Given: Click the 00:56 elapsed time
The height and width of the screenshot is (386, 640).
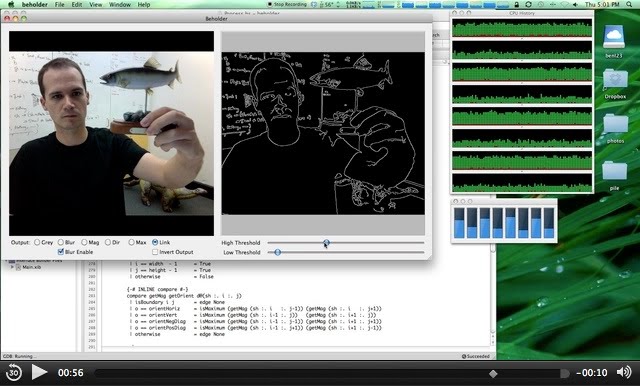Looking at the screenshot, I should 71,373.
